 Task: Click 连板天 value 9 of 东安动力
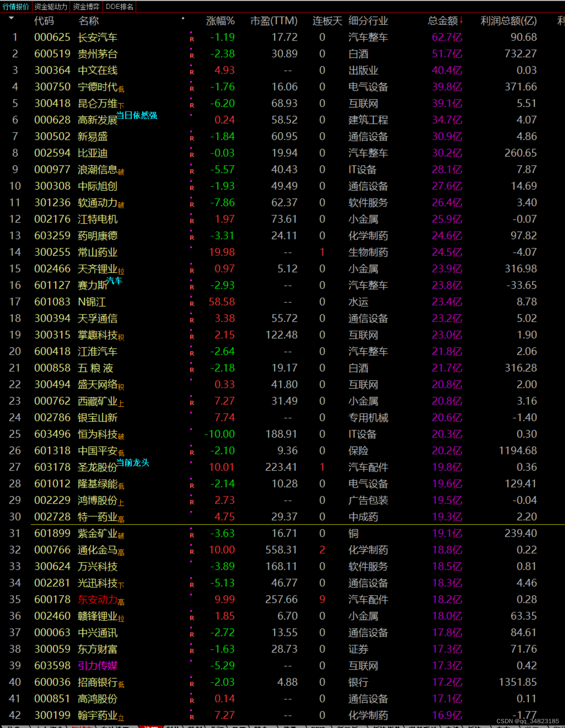[322, 599]
